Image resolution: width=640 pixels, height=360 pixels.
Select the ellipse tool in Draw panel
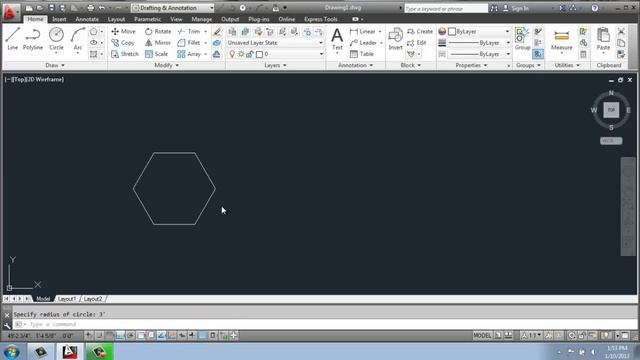tap(93, 42)
